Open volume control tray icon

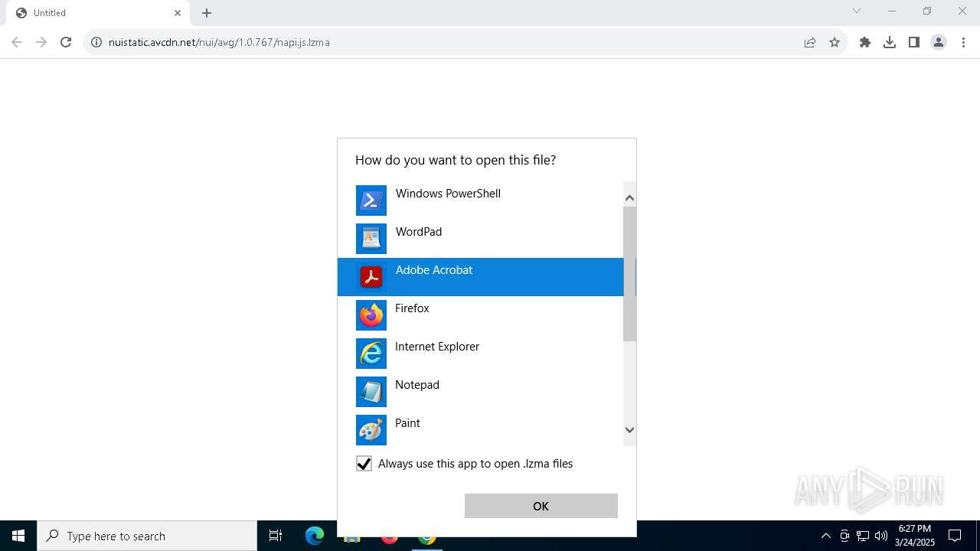(x=881, y=536)
